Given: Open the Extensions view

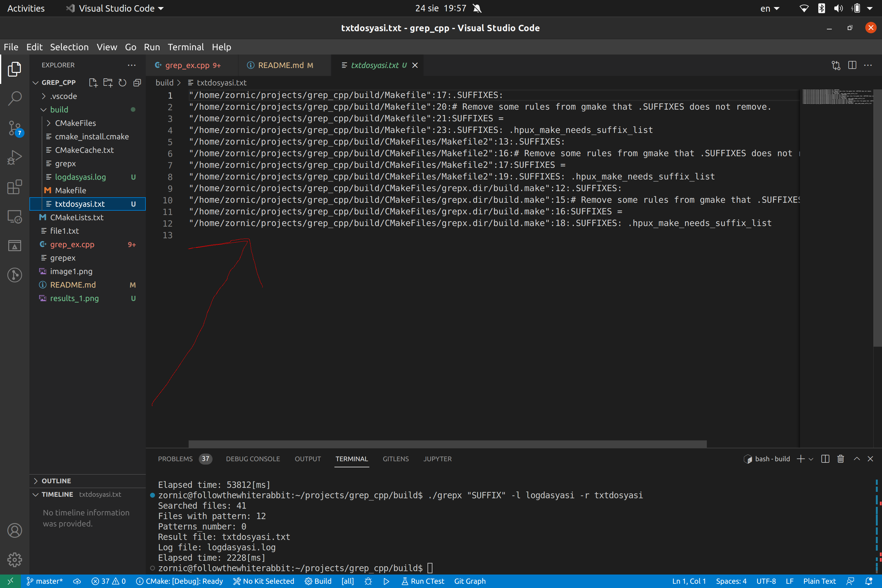Looking at the screenshot, I should point(15,187).
